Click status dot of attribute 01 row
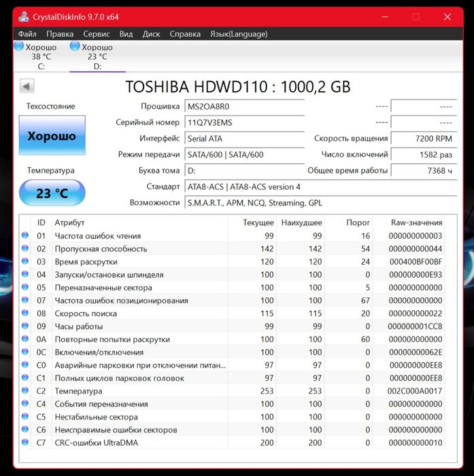 (25, 235)
